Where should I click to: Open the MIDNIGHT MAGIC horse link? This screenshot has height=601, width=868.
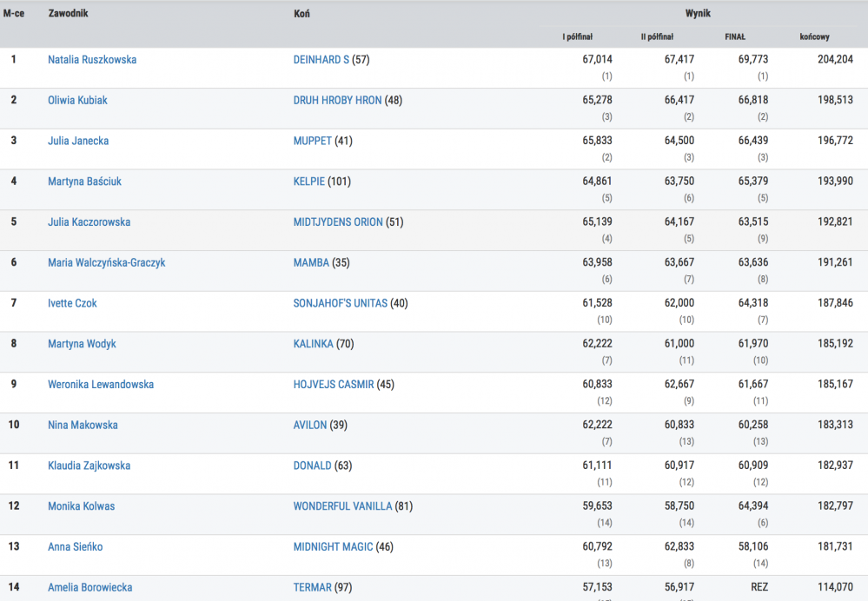[333, 547]
